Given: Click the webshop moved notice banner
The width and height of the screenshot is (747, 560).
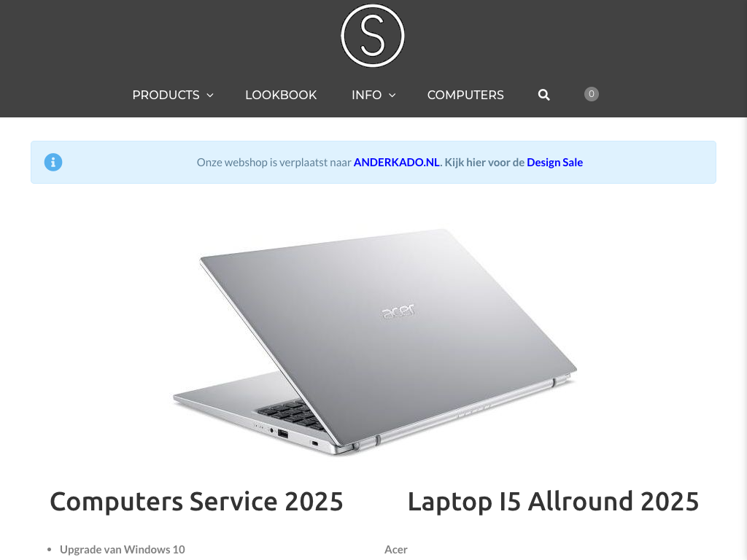Looking at the screenshot, I should pyautogui.click(x=373, y=163).
